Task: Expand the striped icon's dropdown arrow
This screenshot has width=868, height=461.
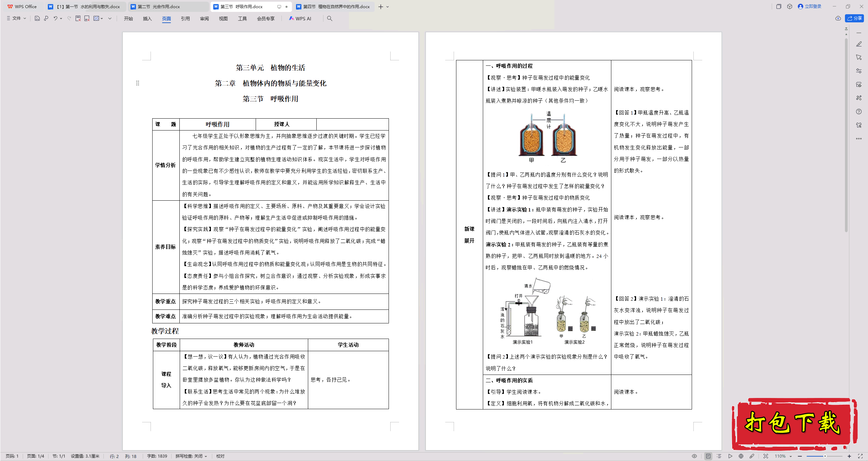Action: pos(102,18)
